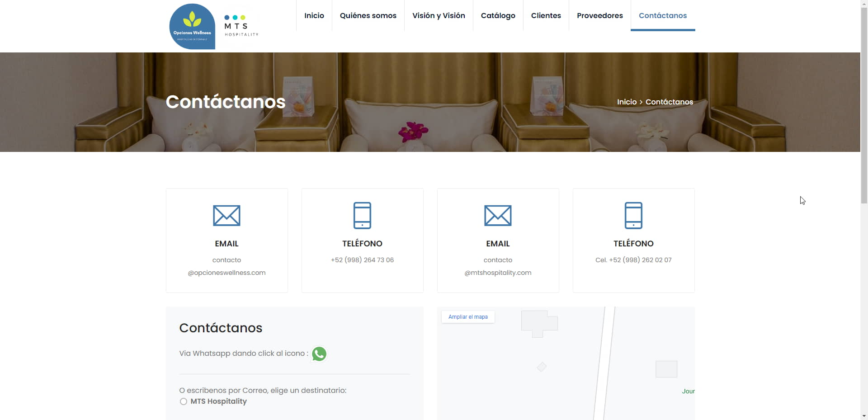Click the scrollbar down arrow
The height and width of the screenshot is (420, 868).
(x=864, y=416)
